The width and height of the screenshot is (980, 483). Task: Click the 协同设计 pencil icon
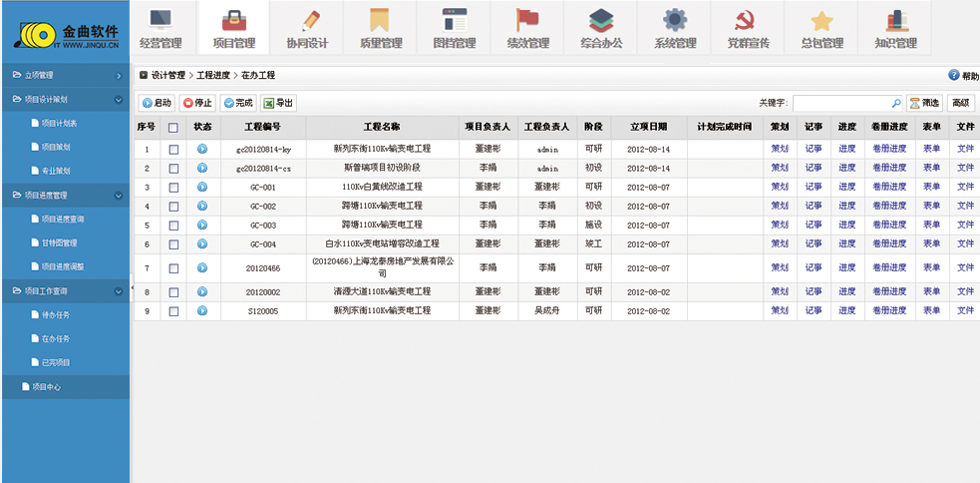(307, 21)
